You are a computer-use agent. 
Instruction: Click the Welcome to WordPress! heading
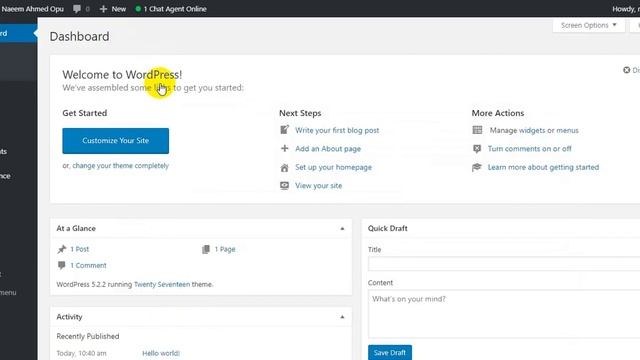[x=122, y=75]
